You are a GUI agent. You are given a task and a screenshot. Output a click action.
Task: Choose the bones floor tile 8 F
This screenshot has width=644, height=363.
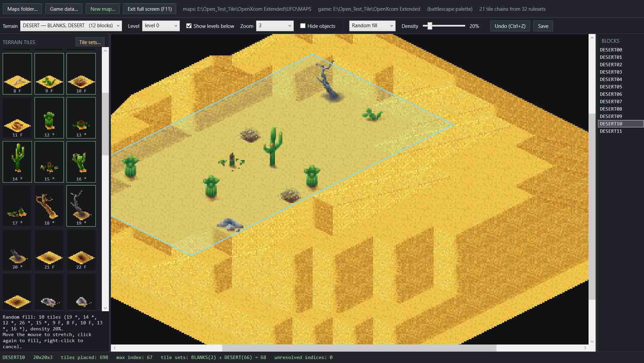pos(17,74)
